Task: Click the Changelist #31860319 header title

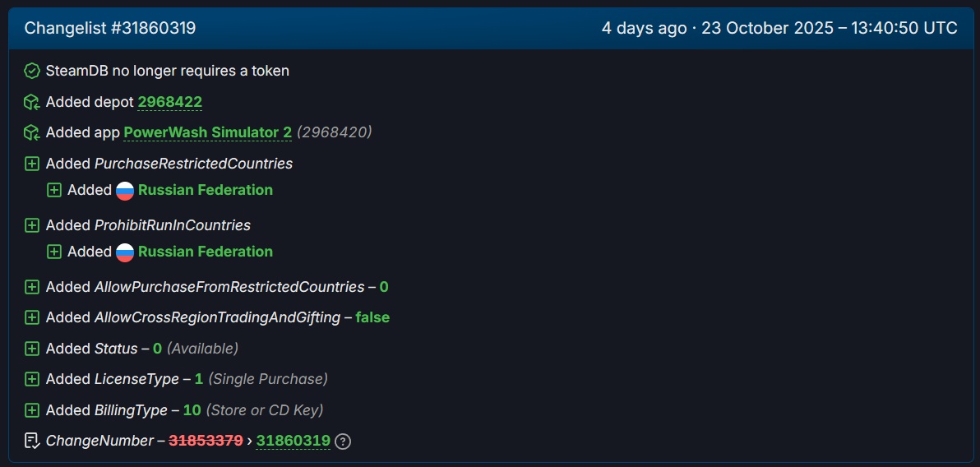Action: 110,29
